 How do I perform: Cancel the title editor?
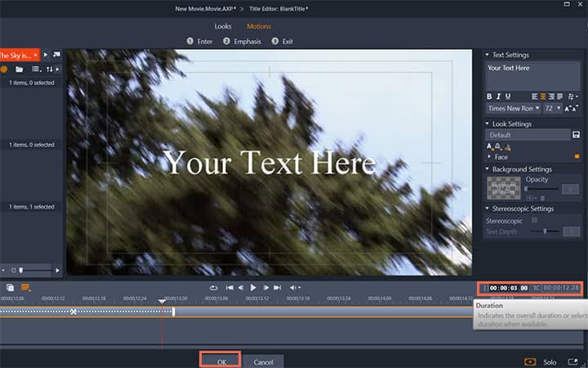(263, 361)
